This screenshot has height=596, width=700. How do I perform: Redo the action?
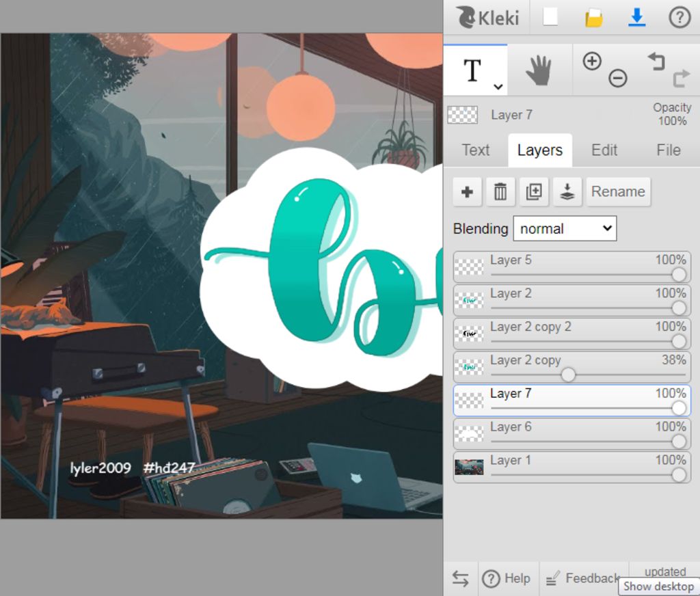tap(682, 79)
